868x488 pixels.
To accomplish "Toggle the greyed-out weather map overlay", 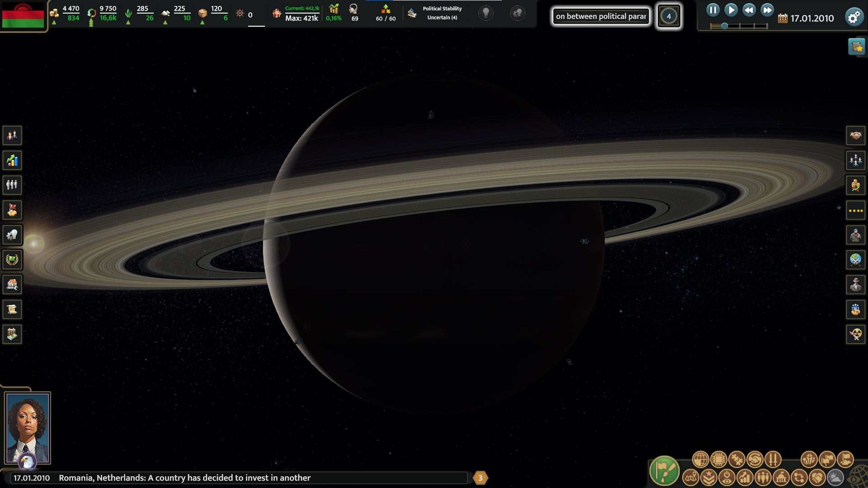I will pos(835,479).
